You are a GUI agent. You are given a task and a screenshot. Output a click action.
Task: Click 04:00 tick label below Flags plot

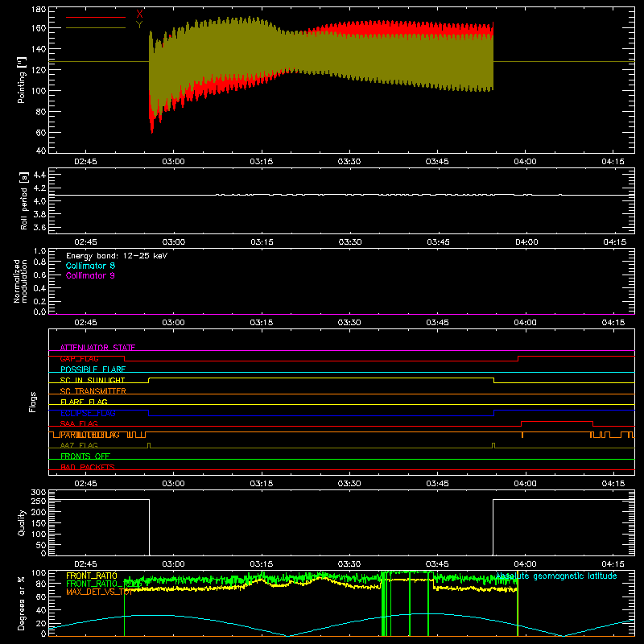[x=525, y=484]
